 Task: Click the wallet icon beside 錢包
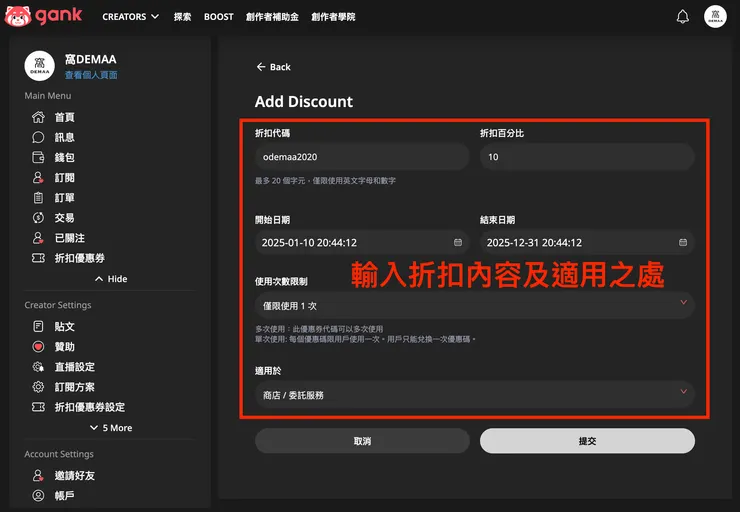coord(38,157)
